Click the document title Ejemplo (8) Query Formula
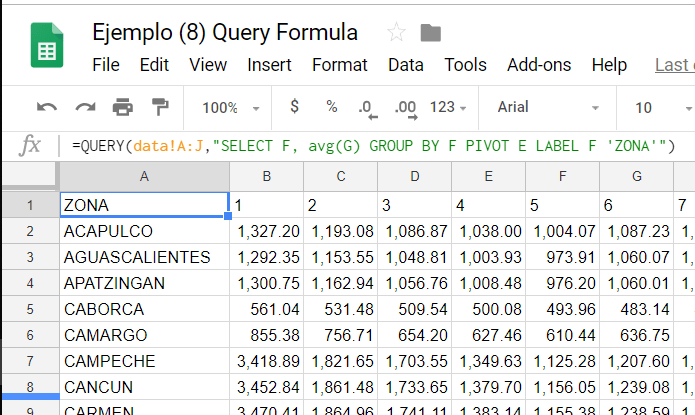This screenshot has height=415, width=695. pos(225,32)
